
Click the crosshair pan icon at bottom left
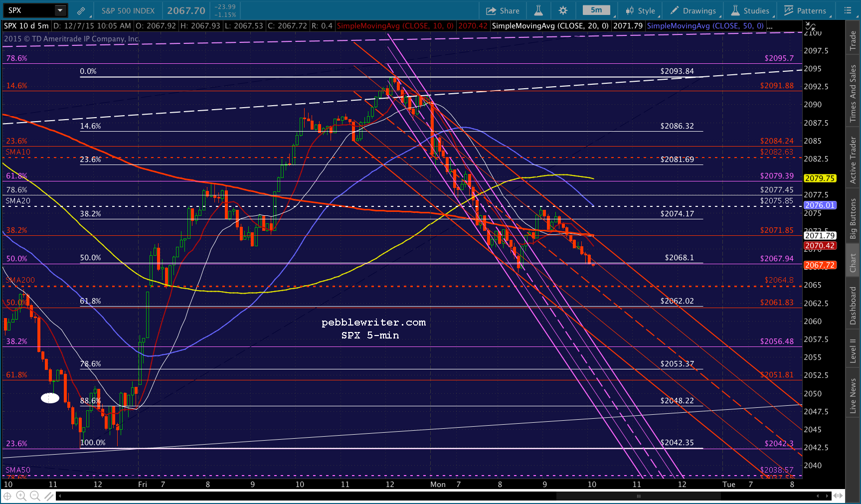click(x=7, y=496)
